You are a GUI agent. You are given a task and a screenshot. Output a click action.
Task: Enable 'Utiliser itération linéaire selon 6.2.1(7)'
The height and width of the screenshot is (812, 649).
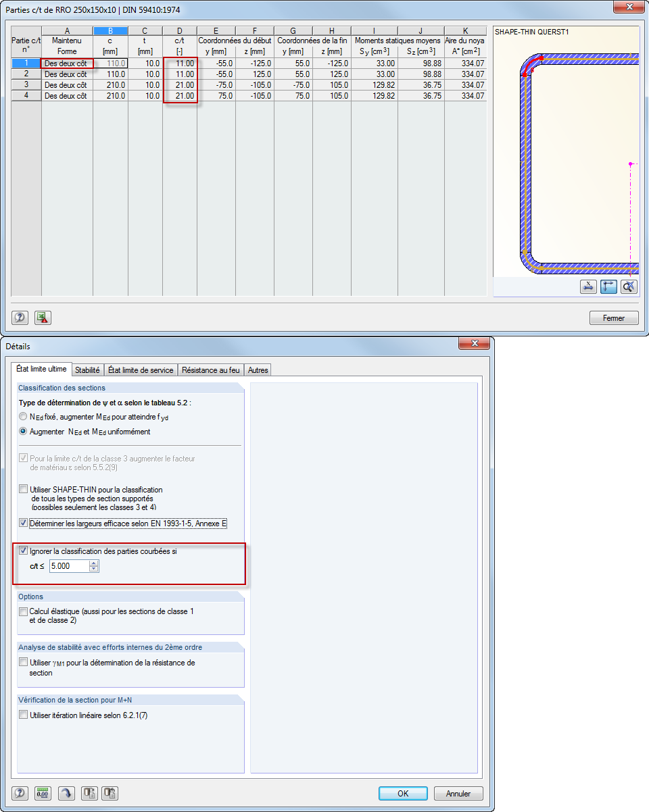click(x=24, y=715)
